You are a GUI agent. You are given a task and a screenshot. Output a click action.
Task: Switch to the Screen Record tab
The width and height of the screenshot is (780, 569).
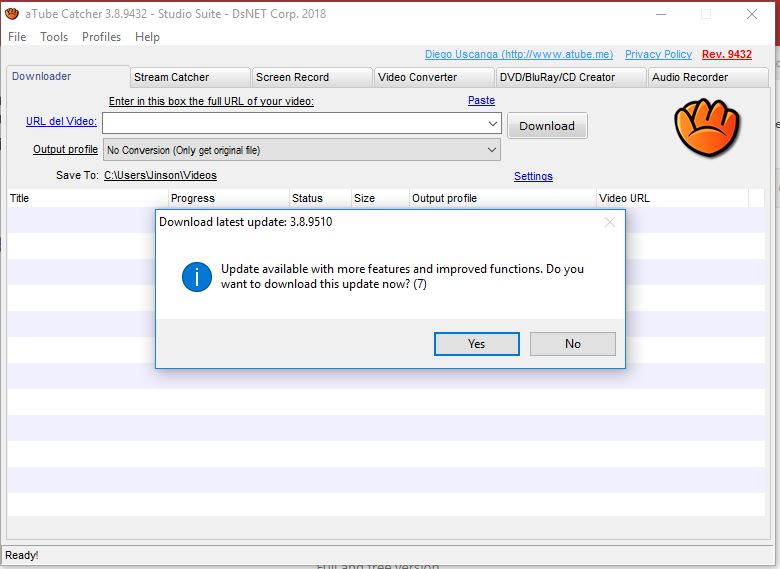(x=312, y=77)
